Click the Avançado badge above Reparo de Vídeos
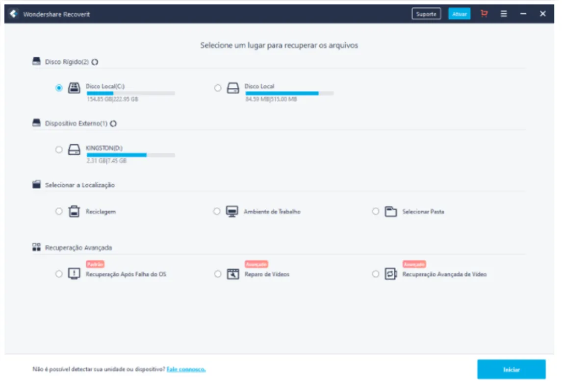 pyautogui.click(x=256, y=264)
